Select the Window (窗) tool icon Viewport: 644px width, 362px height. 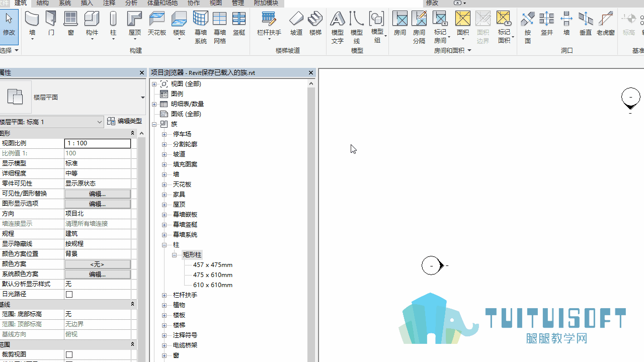pos(71,20)
